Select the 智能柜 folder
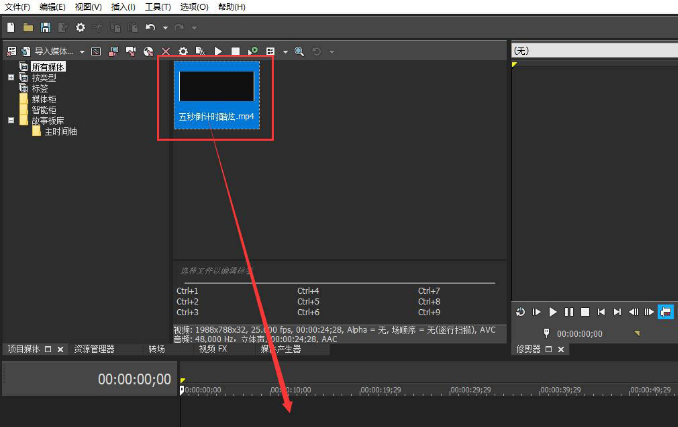Screen dimensions: 678x427 tap(44, 110)
